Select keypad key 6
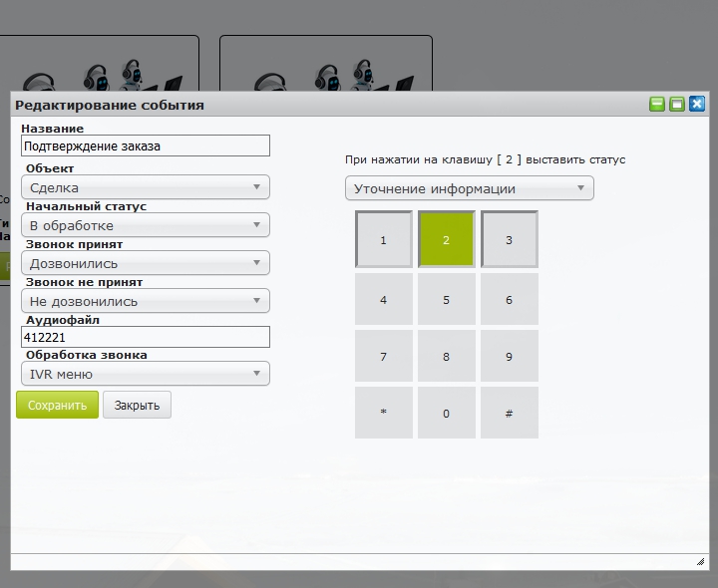Image resolution: width=718 pixels, height=588 pixels. (510, 299)
